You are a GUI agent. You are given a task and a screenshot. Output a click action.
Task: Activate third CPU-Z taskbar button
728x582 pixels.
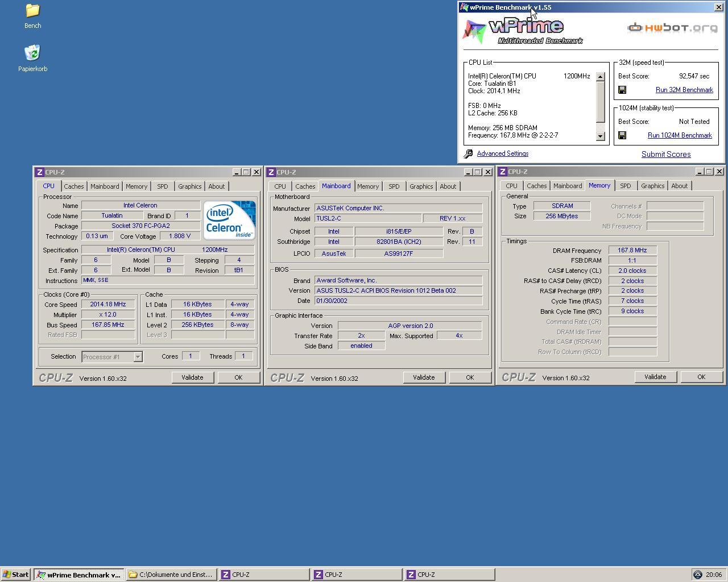450,575
